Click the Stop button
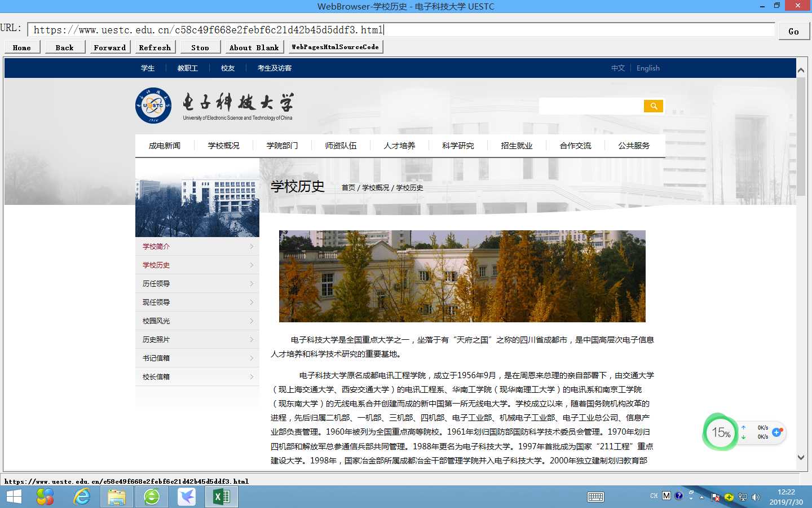The width and height of the screenshot is (812, 508). click(x=200, y=47)
